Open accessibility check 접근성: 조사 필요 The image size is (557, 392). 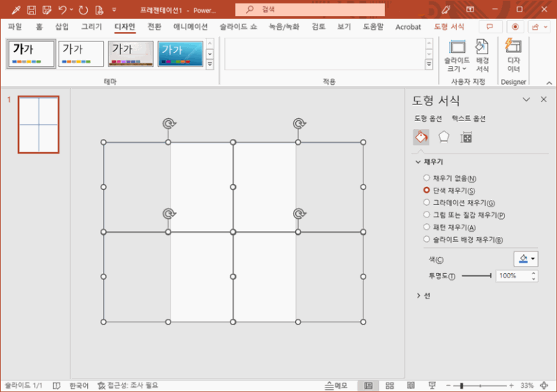click(128, 385)
